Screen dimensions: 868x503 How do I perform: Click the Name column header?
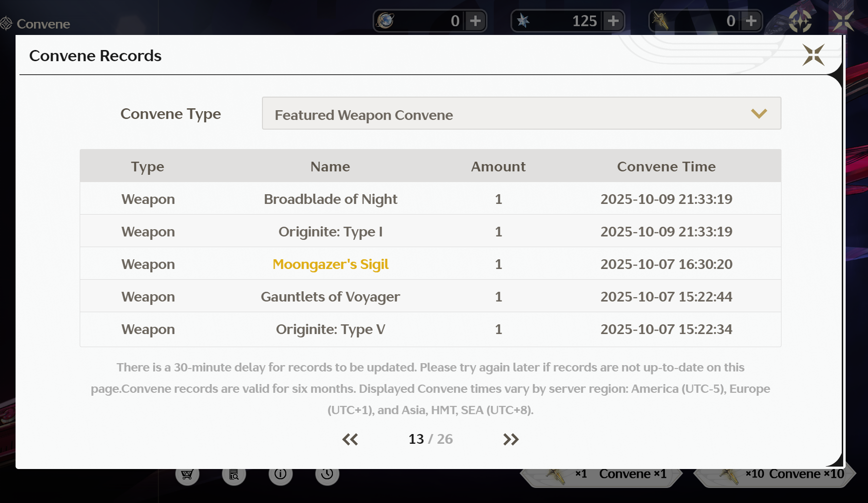pos(330,167)
